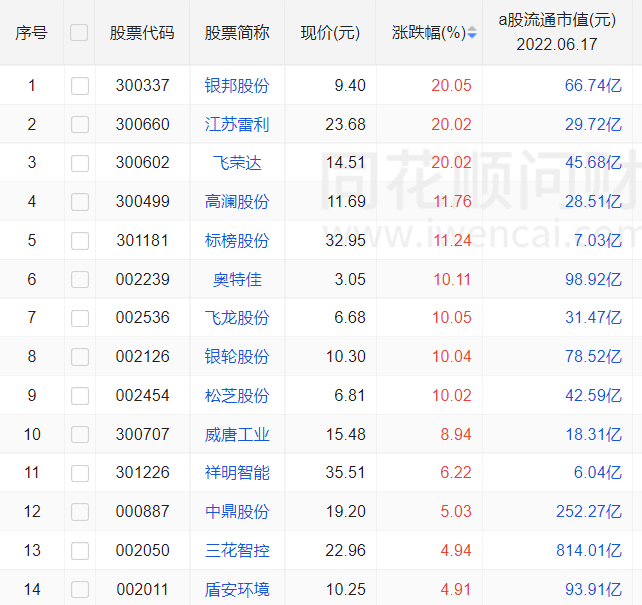
Task: Click the 序号 column header
Action: 32,33
